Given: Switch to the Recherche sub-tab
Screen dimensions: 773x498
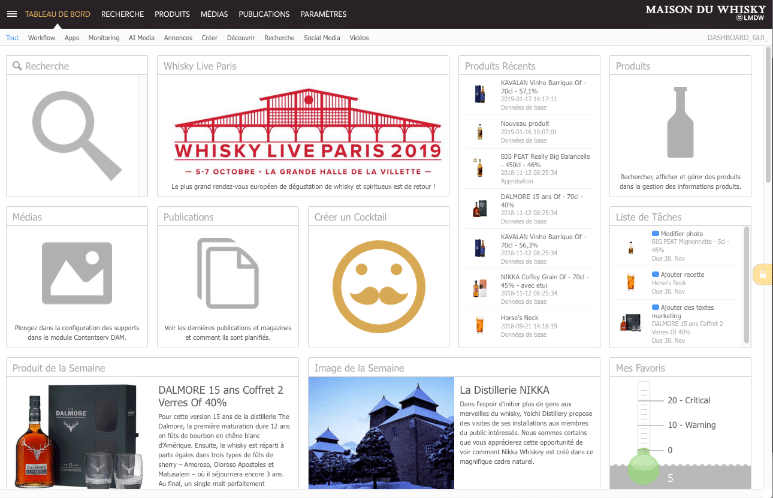Looking at the screenshot, I should click(x=279, y=37).
